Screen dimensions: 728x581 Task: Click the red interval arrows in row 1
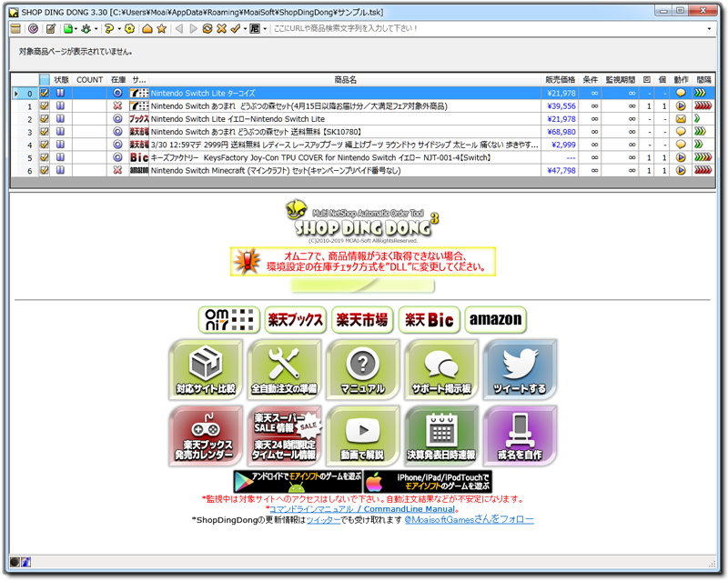[x=703, y=105]
